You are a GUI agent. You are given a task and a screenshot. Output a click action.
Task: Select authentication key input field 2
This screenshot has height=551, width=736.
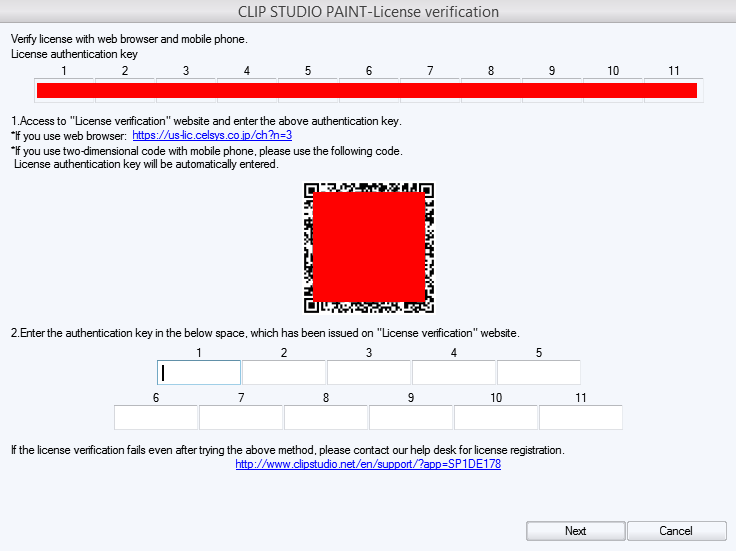click(x=284, y=373)
